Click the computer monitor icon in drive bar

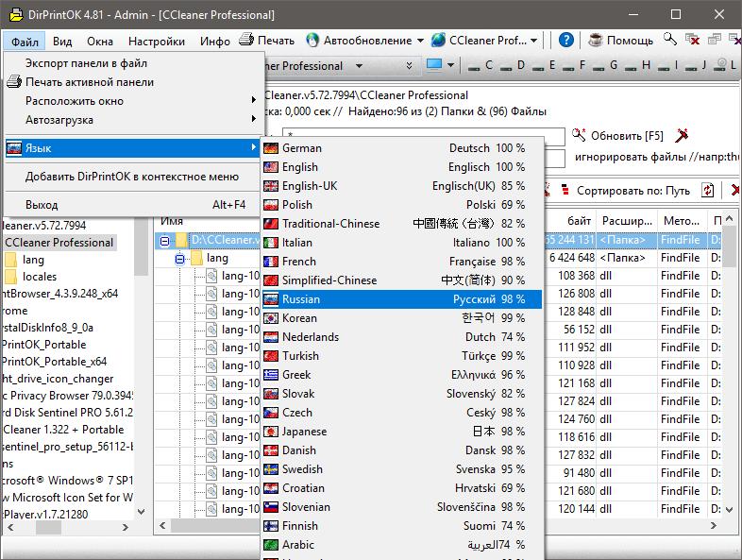[x=434, y=66]
